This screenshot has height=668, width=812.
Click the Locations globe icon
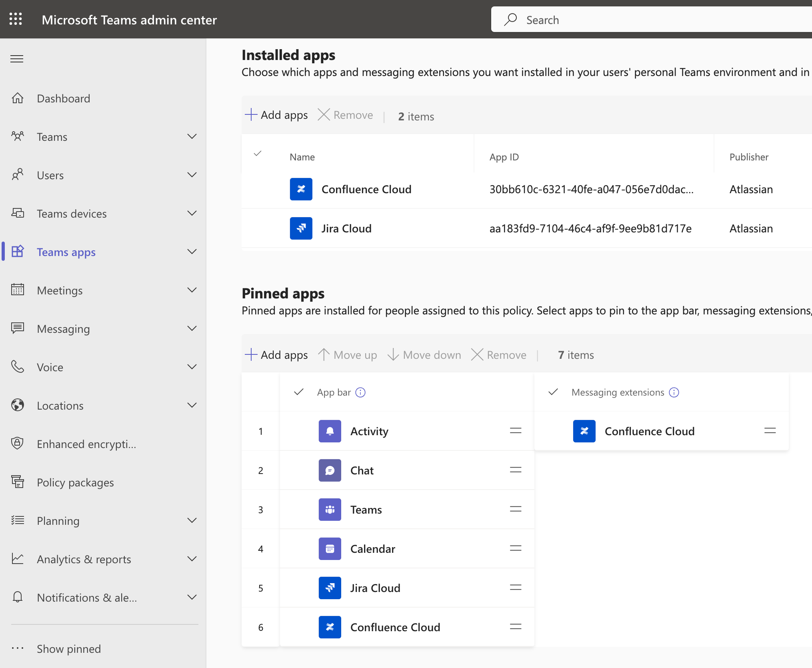pyautogui.click(x=18, y=405)
